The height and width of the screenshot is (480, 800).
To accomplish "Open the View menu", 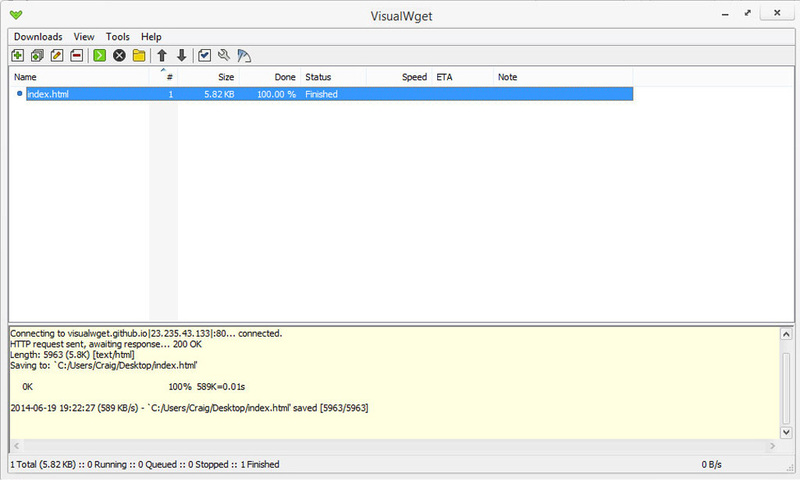I will click(84, 37).
